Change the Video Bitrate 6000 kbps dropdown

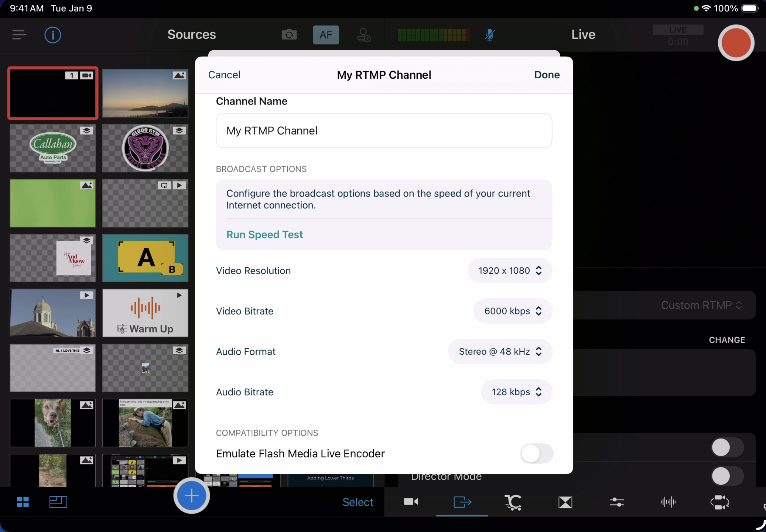click(x=513, y=311)
